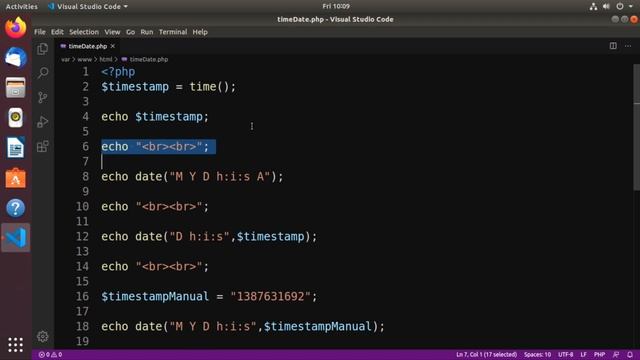Viewport: 640px width, 360px height.
Task: Click the Activities button
Action: pos(22,7)
